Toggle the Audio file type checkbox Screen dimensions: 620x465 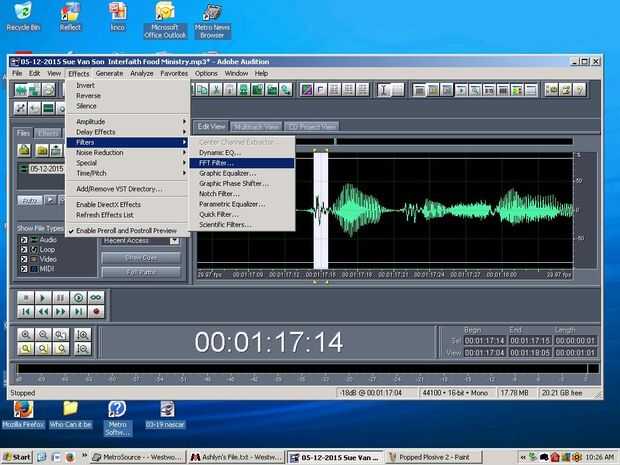click(24, 240)
